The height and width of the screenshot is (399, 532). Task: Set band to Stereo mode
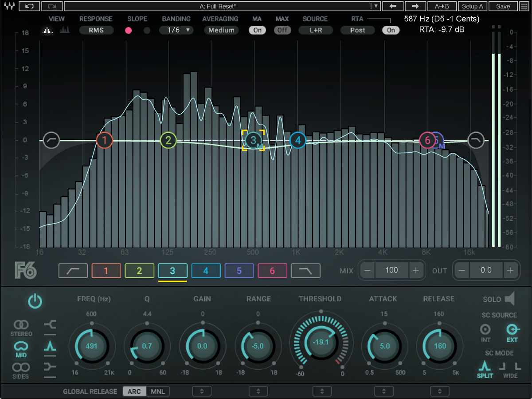click(21, 328)
